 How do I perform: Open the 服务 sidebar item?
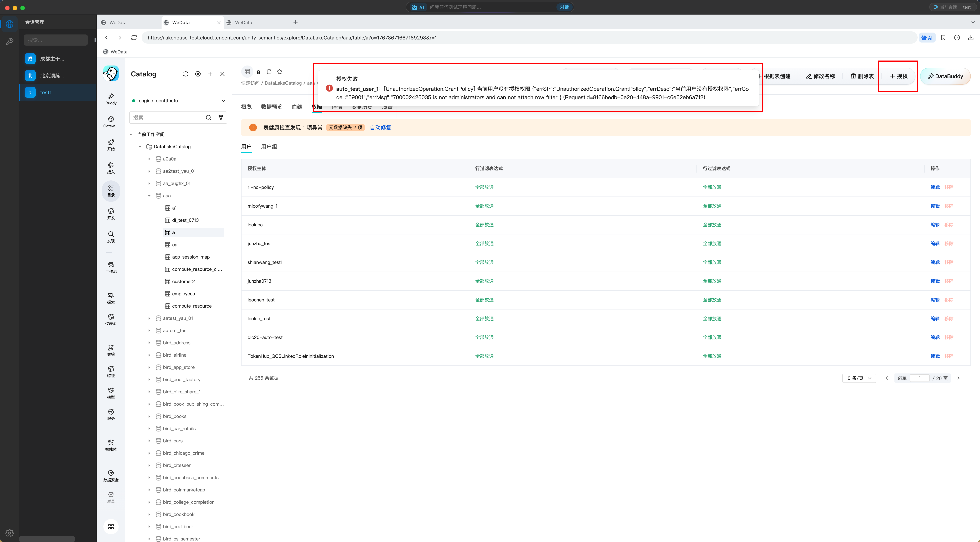click(111, 414)
